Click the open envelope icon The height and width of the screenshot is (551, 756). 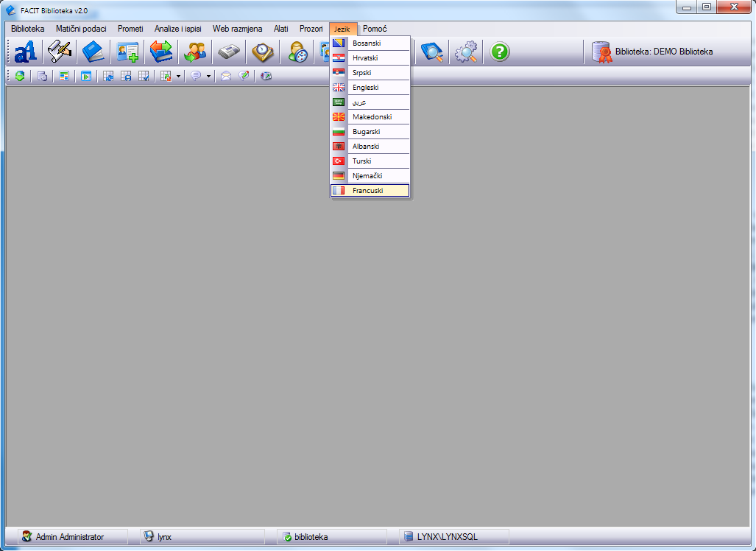pyautogui.click(x=226, y=76)
